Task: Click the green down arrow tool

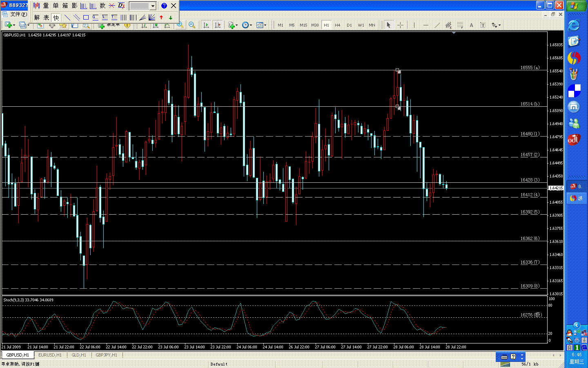Action: (171, 17)
